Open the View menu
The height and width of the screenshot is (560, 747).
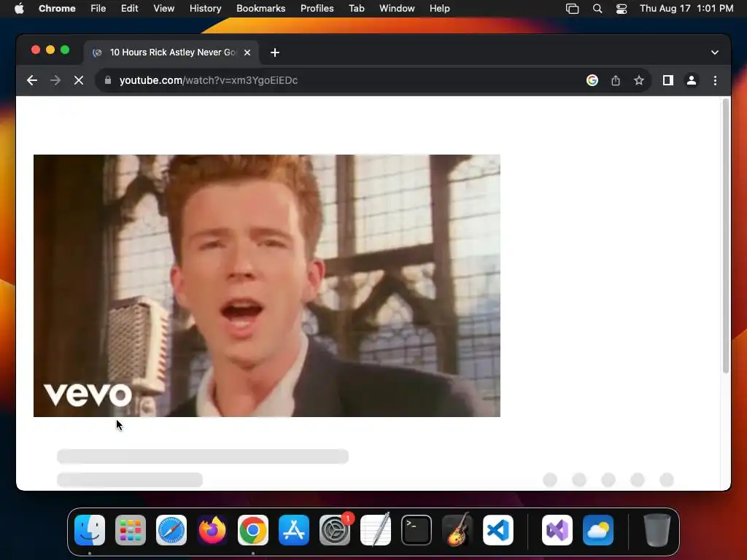point(163,9)
